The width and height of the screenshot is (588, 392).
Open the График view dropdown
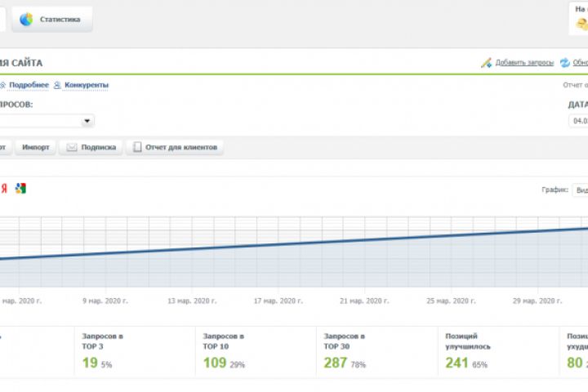[580, 189]
